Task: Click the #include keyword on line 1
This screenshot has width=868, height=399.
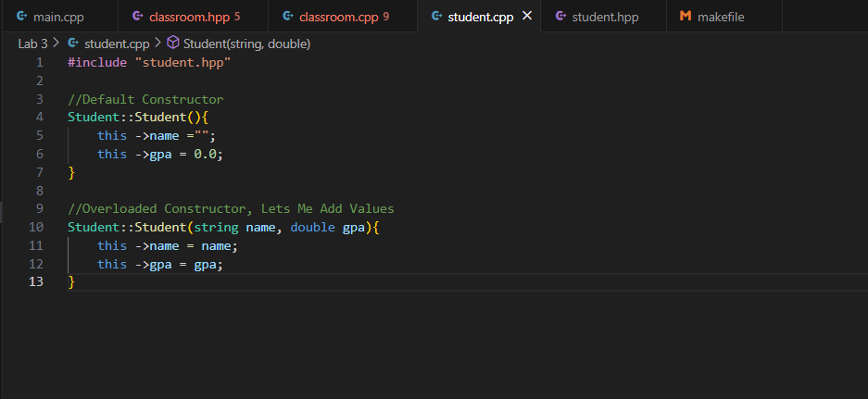Action: pos(97,63)
